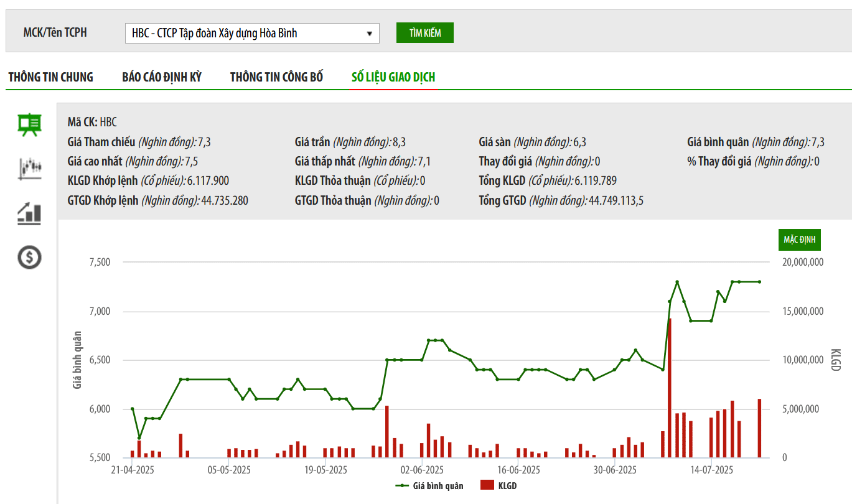Screen dimensions: 852x504
Task: Click the dollar coin sidebar icon
Action: tap(29, 256)
